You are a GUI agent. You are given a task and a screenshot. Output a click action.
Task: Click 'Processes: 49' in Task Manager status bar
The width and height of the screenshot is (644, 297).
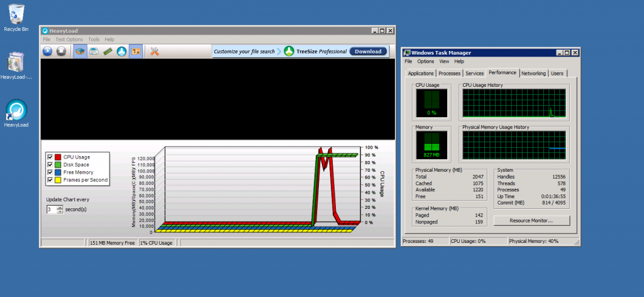(x=418, y=241)
